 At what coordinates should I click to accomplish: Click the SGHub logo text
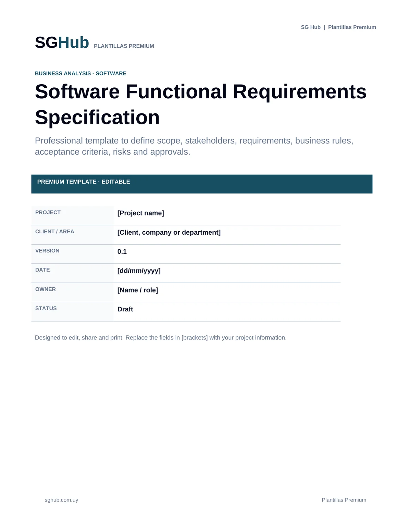tap(62, 42)
